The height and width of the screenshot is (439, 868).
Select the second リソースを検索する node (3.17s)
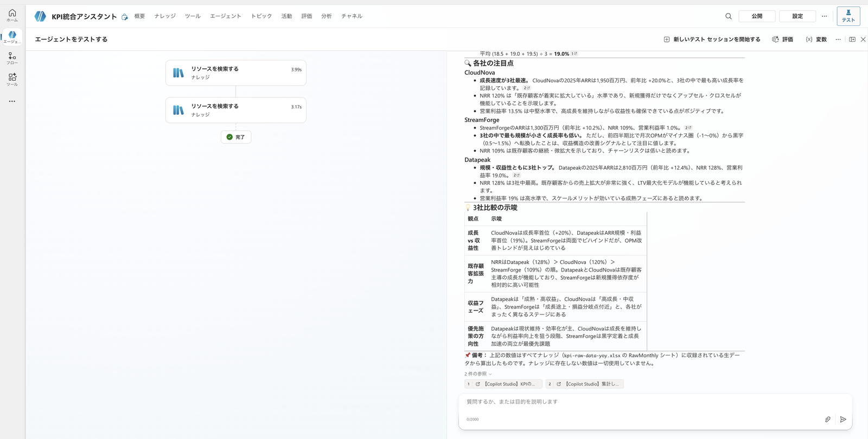point(236,110)
